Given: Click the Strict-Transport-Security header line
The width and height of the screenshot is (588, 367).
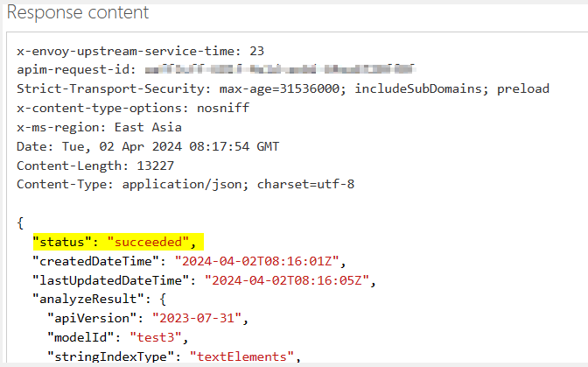Looking at the screenshot, I should click(x=283, y=89).
